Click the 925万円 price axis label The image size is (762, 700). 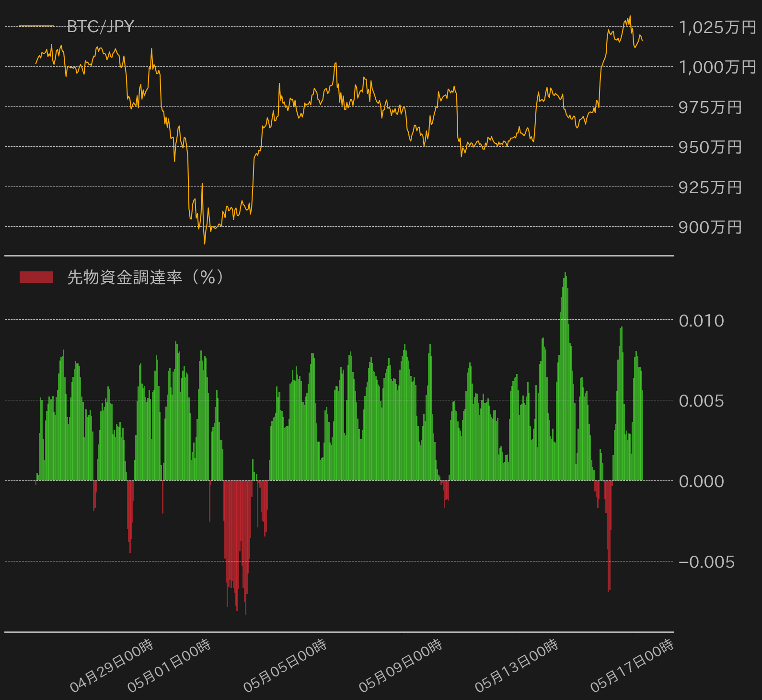[x=710, y=187]
